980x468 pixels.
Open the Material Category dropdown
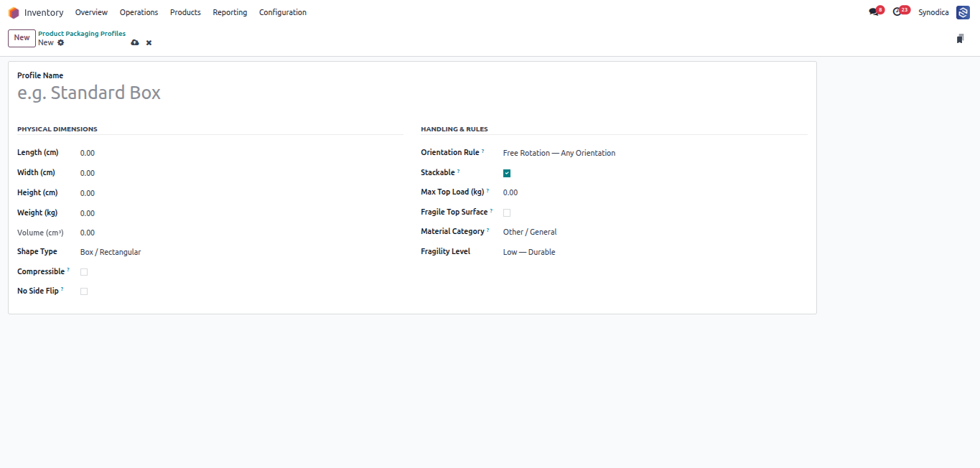coord(655,232)
